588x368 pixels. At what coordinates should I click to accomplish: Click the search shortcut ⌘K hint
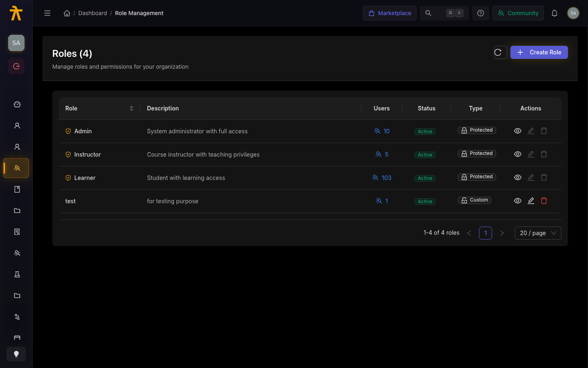pos(455,13)
